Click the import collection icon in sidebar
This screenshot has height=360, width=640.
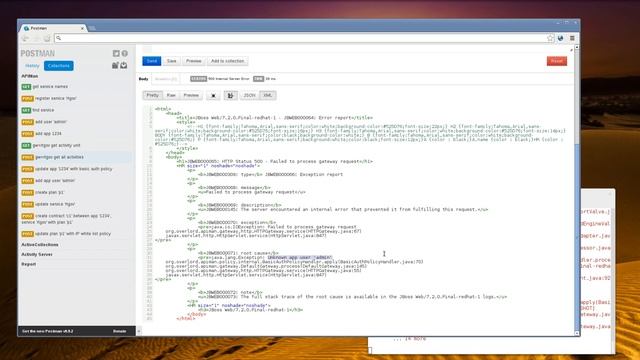124,65
